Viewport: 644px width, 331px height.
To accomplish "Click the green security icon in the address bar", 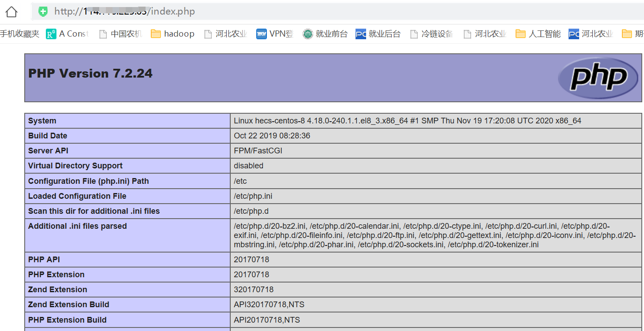I will (43, 11).
